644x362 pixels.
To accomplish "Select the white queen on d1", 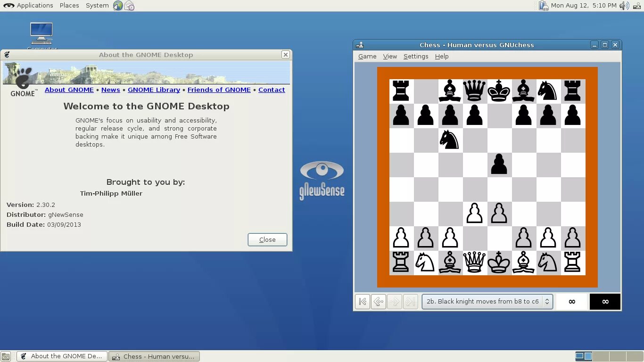I will click(475, 263).
